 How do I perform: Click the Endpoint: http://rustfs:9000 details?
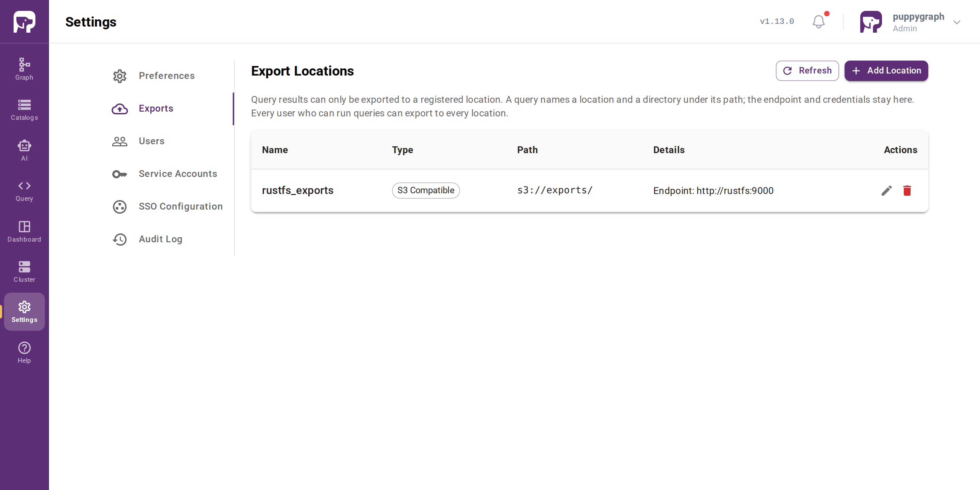pyautogui.click(x=713, y=191)
